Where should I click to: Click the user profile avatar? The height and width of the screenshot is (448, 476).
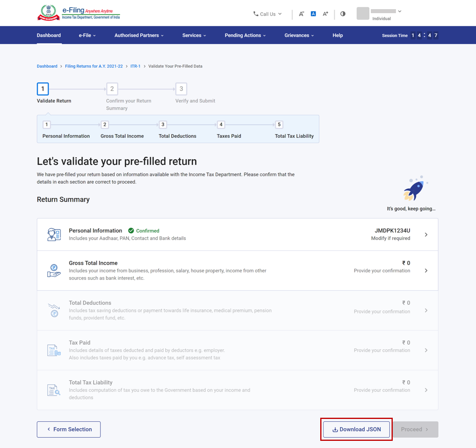(363, 14)
